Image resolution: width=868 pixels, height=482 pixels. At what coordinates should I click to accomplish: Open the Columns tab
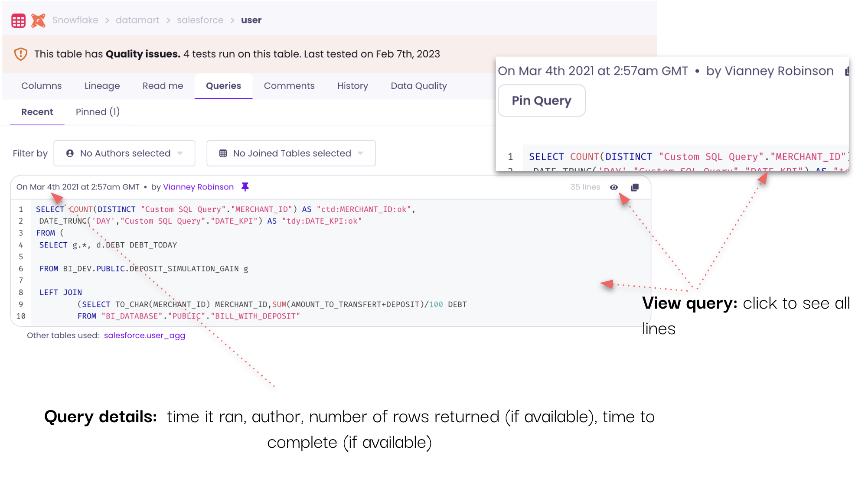[x=42, y=86]
